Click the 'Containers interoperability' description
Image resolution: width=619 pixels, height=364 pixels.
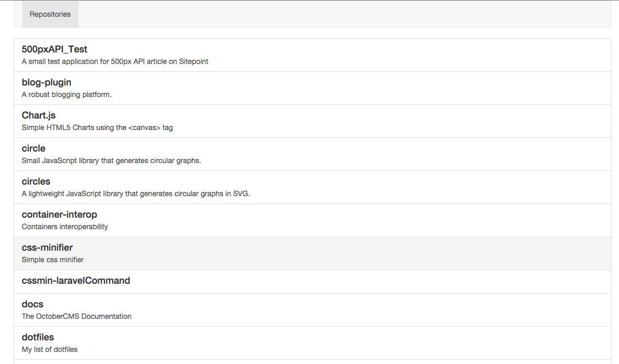[65, 227]
